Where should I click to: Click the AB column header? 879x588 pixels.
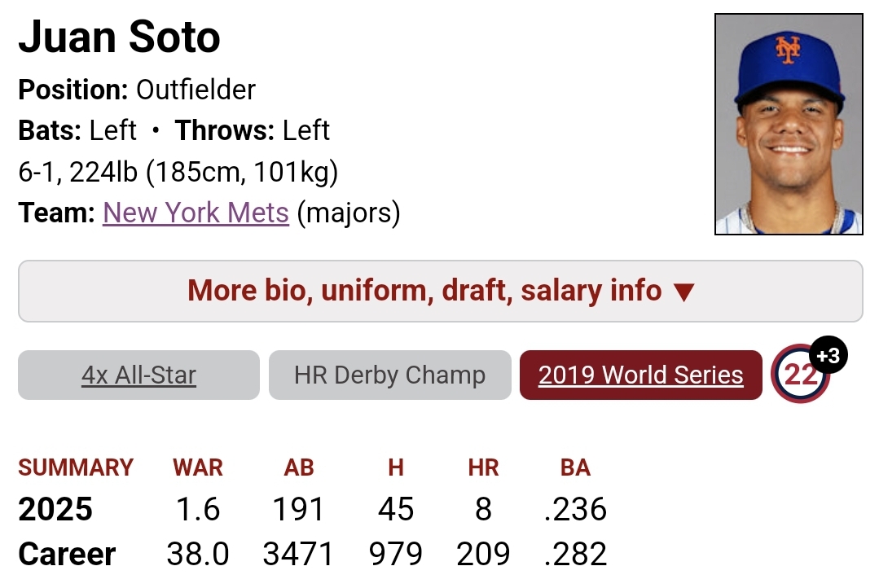point(299,467)
